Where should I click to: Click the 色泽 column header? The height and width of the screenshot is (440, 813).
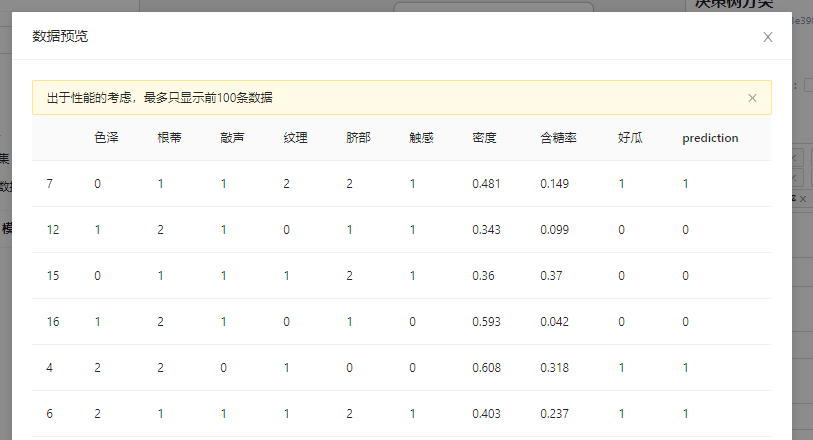[107, 138]
